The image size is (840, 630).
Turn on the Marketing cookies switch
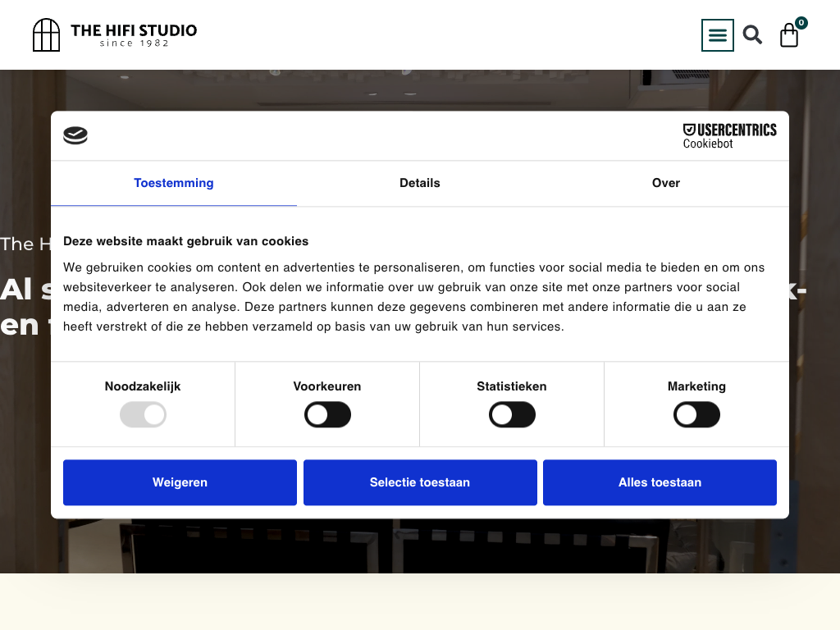click(696, 414)
